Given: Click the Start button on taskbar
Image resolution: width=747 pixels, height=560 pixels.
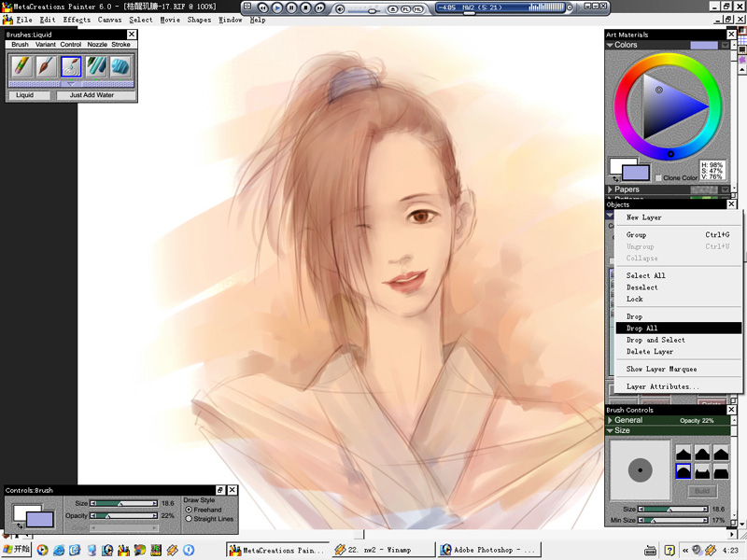Looking at the screenshot, I should click(x=16, y=550).
